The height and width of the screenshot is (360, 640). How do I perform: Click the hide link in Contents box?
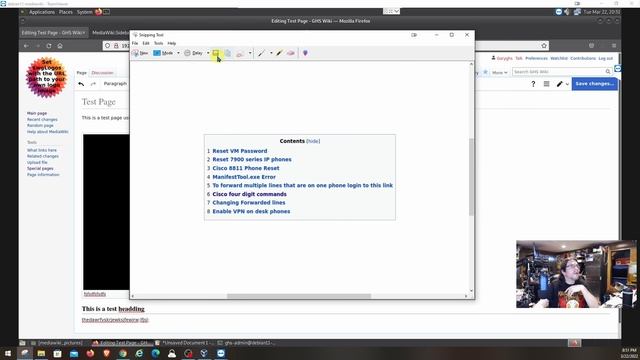313,141
